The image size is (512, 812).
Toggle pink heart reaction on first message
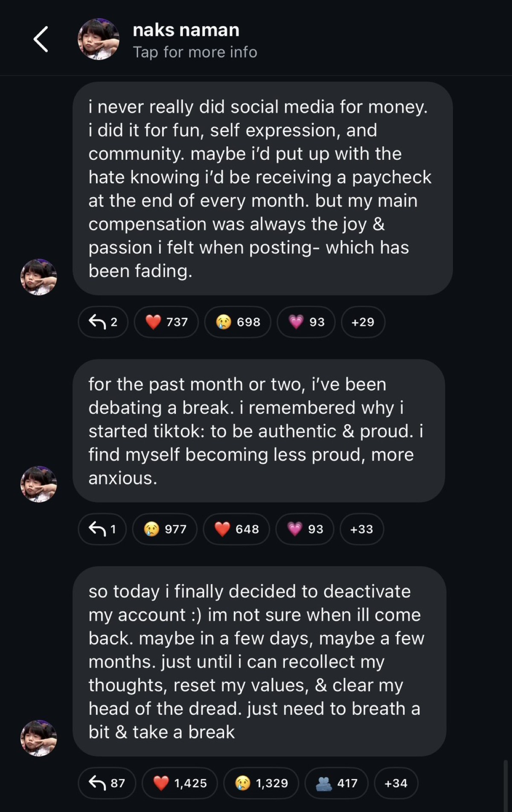coord(306,322)
